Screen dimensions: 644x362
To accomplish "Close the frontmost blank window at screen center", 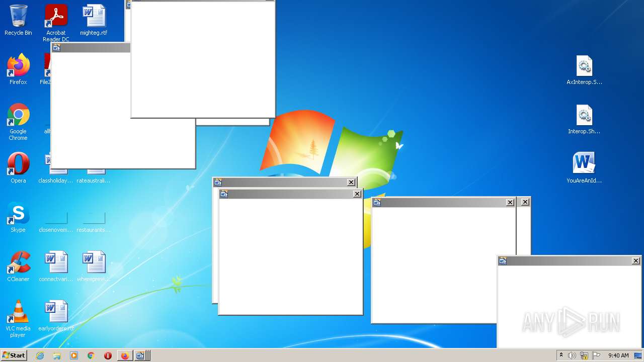I will coord(357,194).
